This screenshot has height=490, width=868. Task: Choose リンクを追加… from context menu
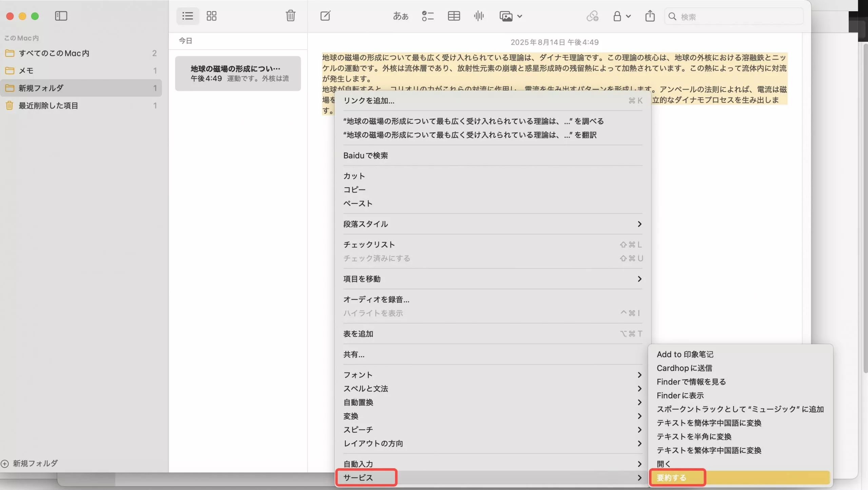493,101
